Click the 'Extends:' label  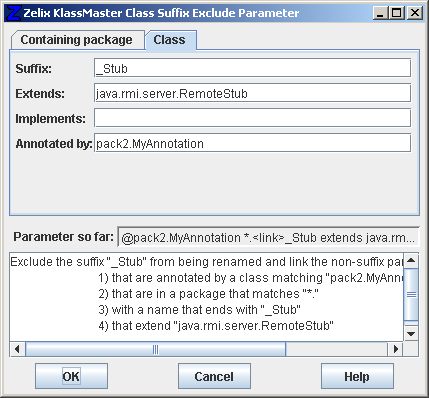pos(40,94)
